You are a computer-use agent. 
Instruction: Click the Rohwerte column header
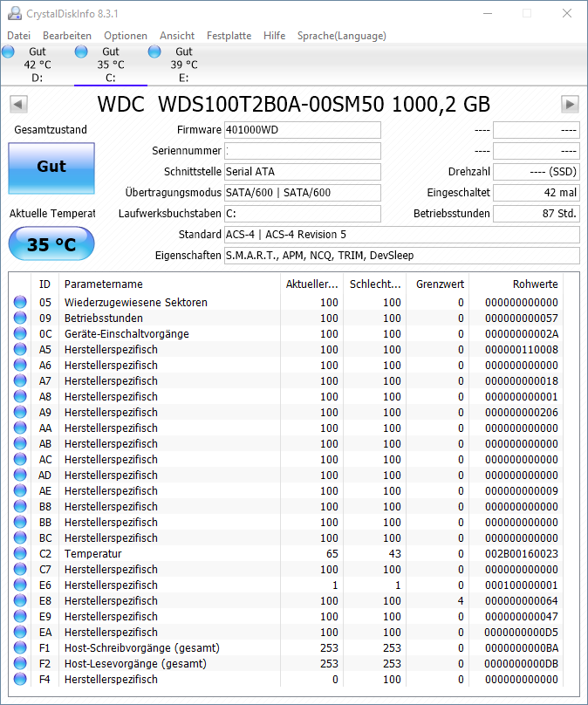tap(516, 284)
